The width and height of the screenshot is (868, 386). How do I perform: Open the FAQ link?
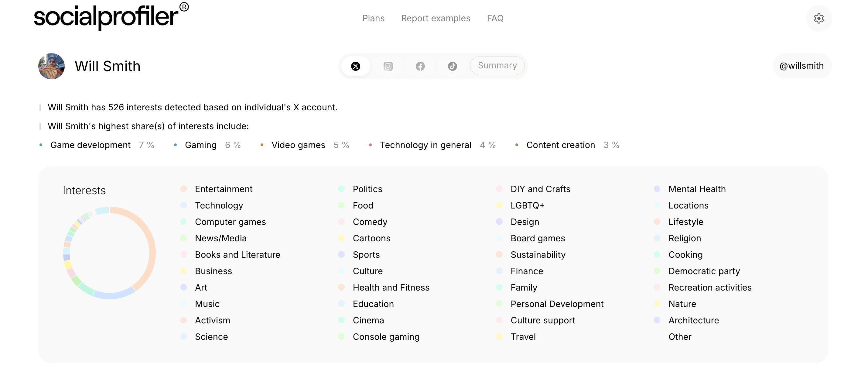tap(495, 18)
